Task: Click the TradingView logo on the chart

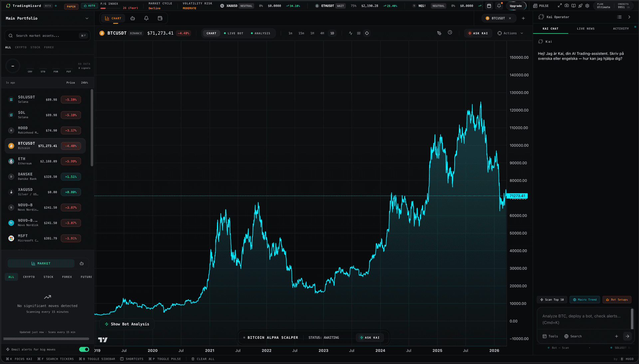Action: click(x=103, y=340)
